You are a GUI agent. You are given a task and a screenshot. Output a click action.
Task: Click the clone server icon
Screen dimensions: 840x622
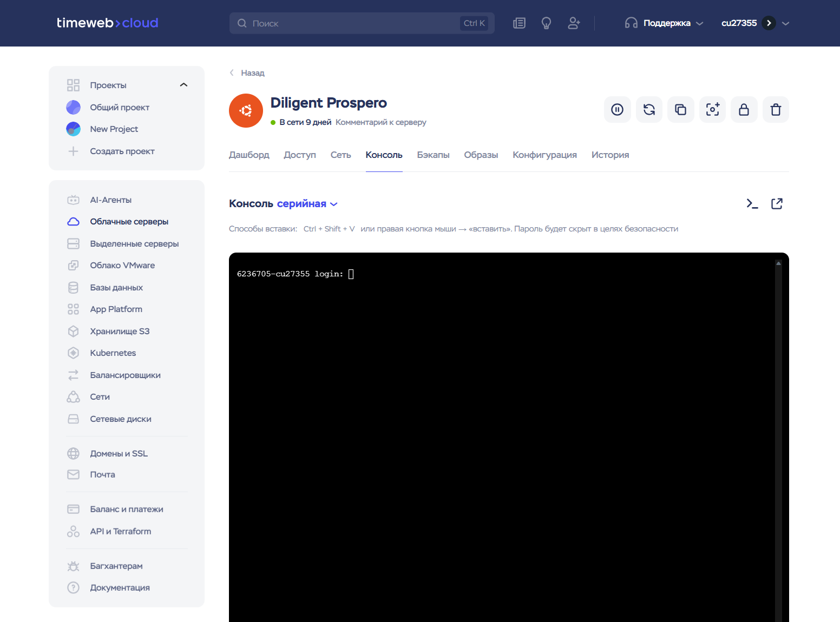[x=680, y=110]
